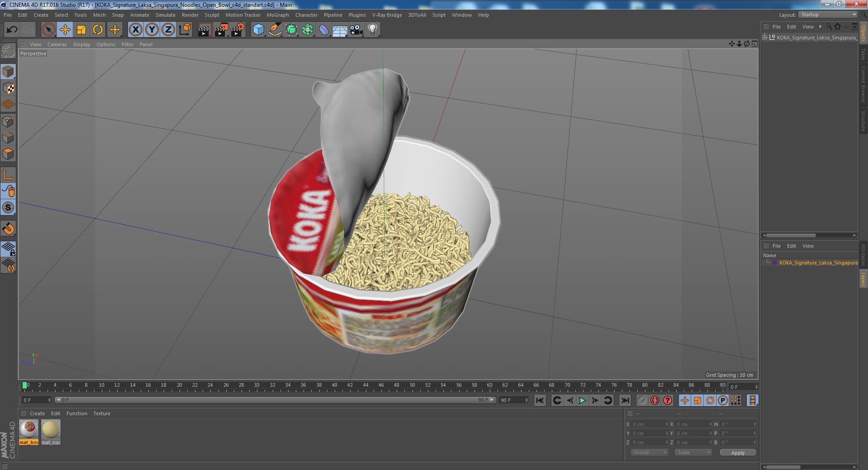Image resolution: width=868 pixels, height=470 pixels.
Task: Open Edit Render Settings icon
Action: (x=237, y=30)
